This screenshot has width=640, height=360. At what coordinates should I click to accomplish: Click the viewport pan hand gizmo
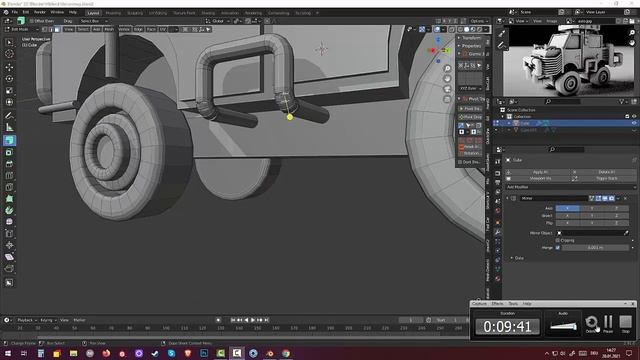(447, 79)
